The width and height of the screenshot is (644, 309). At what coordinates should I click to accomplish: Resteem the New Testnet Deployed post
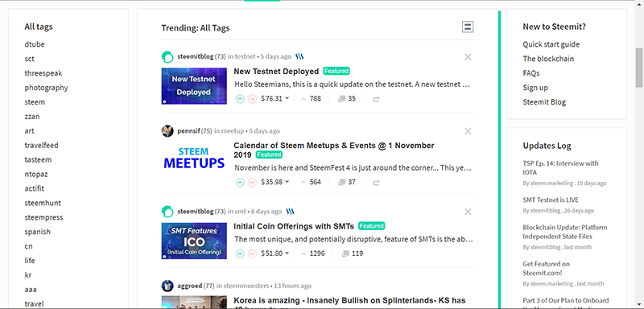pyautogui.click(x=376, y=99)
